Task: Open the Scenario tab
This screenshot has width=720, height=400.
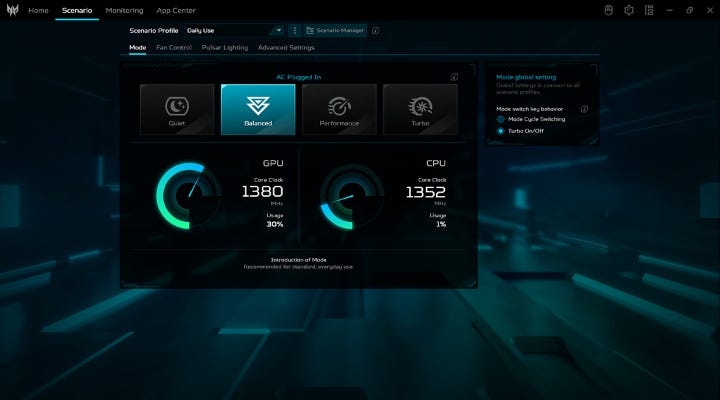Action: pyautogui.click(x=77, y=10)
